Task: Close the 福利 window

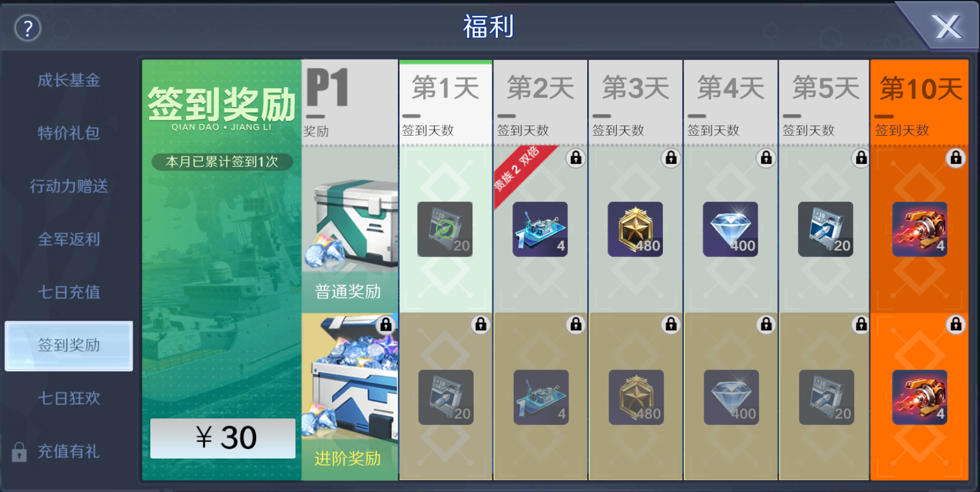Action: (x=947, y=27)
